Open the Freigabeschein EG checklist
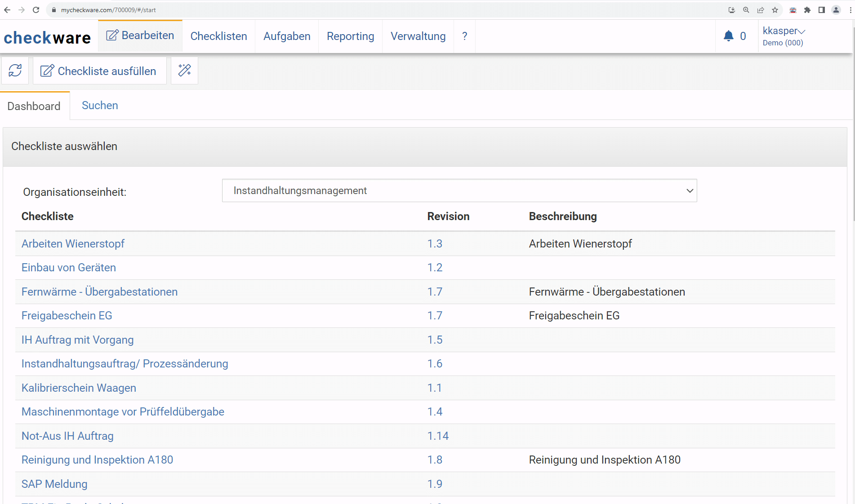Image resolution: width=855 pixels, height=504 pixels. (x=67, y=315)
